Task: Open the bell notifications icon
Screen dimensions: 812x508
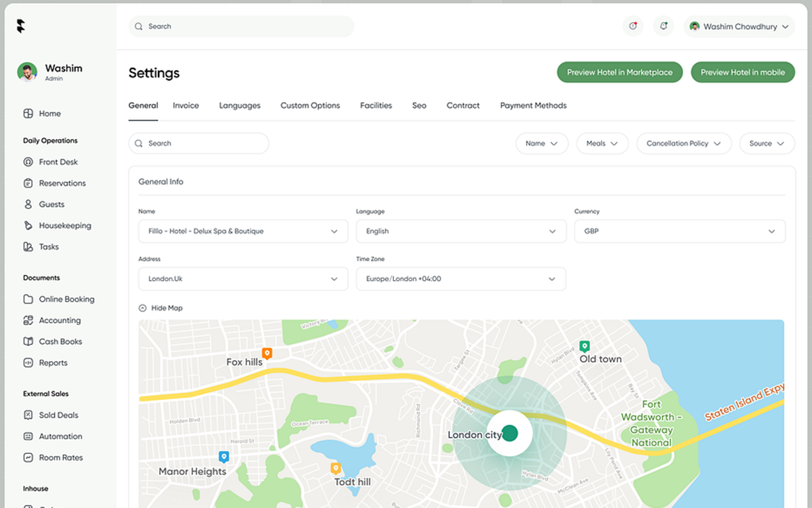Action: 663,26
